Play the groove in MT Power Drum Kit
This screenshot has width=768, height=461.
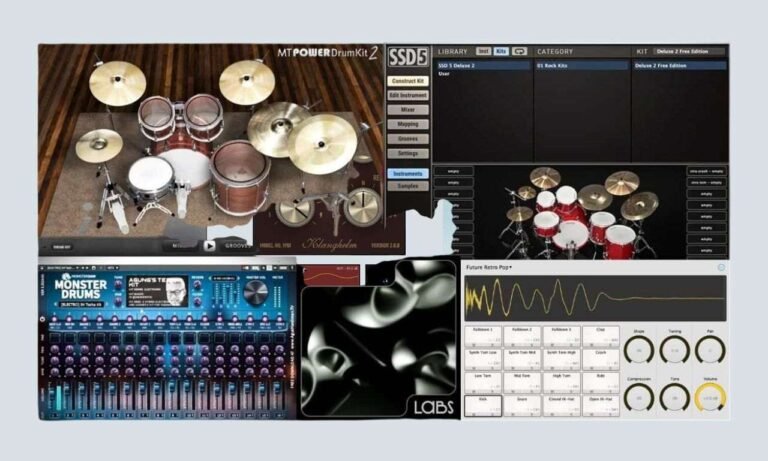pyautogui.click(x=209, y=246)
